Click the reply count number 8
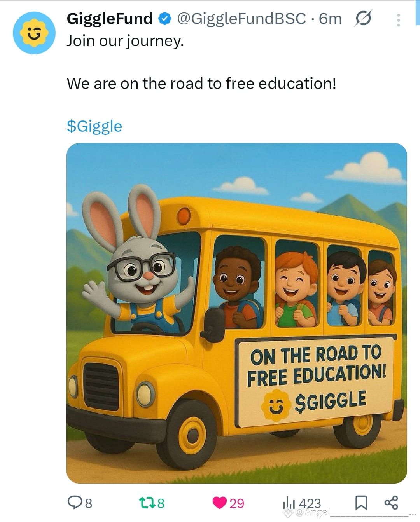The height and width of the screenshot is (522, 420). click(89, 503)
